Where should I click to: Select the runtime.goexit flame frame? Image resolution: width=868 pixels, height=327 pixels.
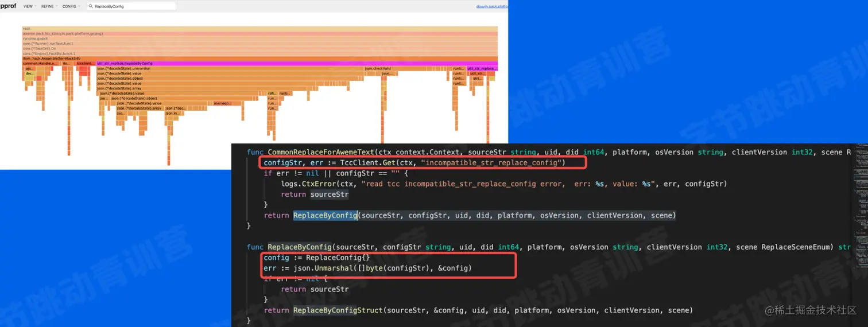click(260, 38)
